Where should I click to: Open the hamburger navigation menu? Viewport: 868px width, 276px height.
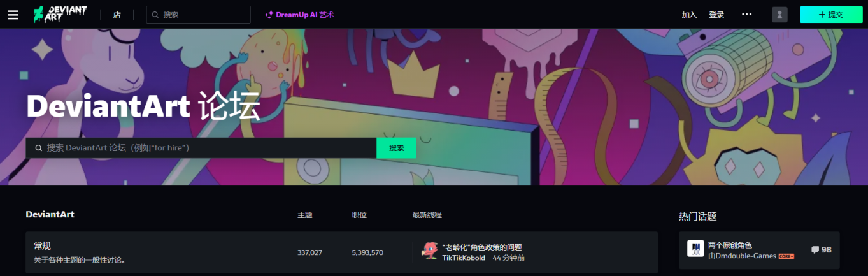[x=13, y=15]
